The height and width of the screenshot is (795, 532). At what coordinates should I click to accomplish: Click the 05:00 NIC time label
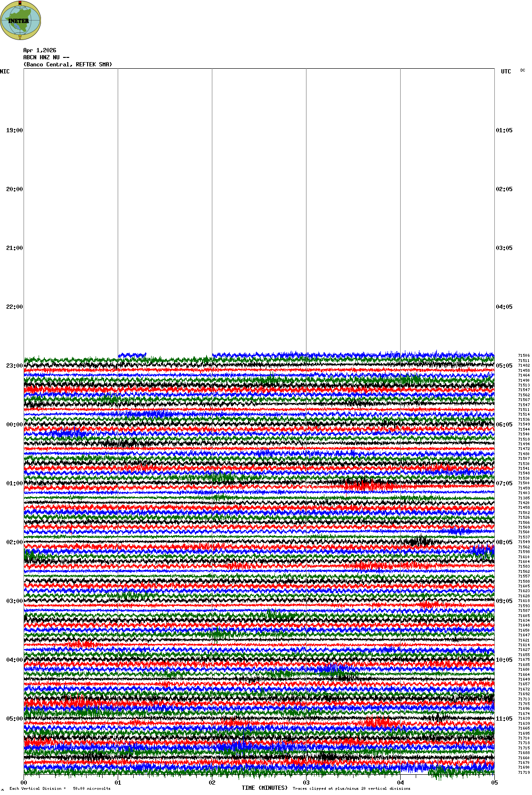tap(14, 719)
